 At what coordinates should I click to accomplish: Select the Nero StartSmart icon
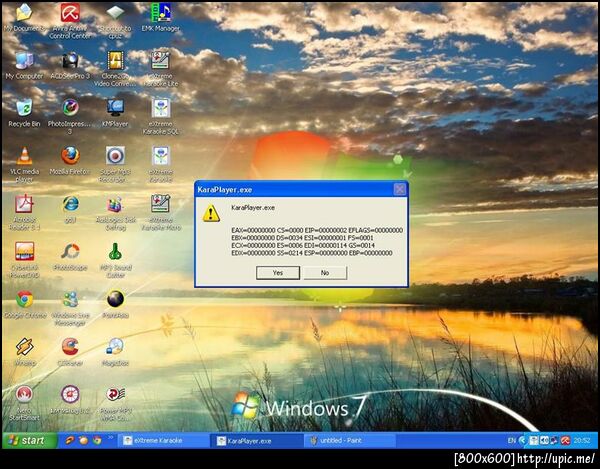point(24,403)
